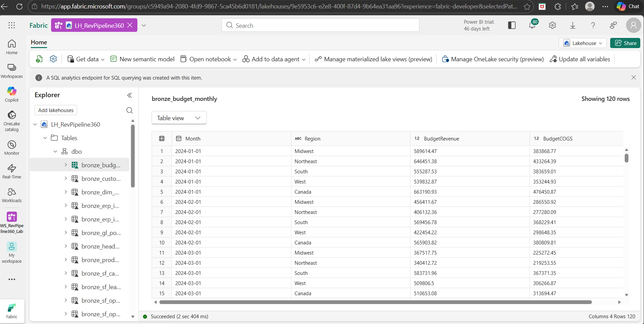Click the Share button
The image size is (644, 324).
625,43
